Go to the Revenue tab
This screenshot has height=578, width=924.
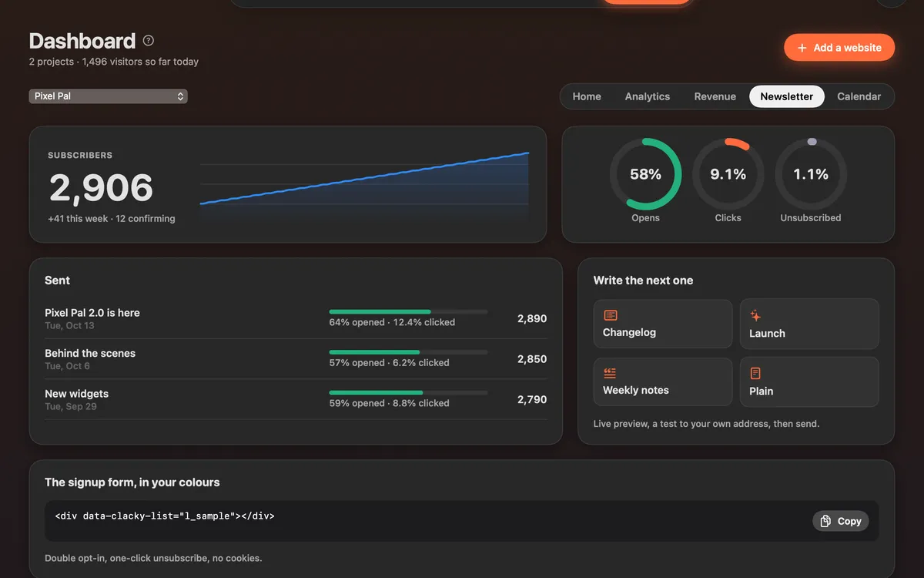point(715,96)
